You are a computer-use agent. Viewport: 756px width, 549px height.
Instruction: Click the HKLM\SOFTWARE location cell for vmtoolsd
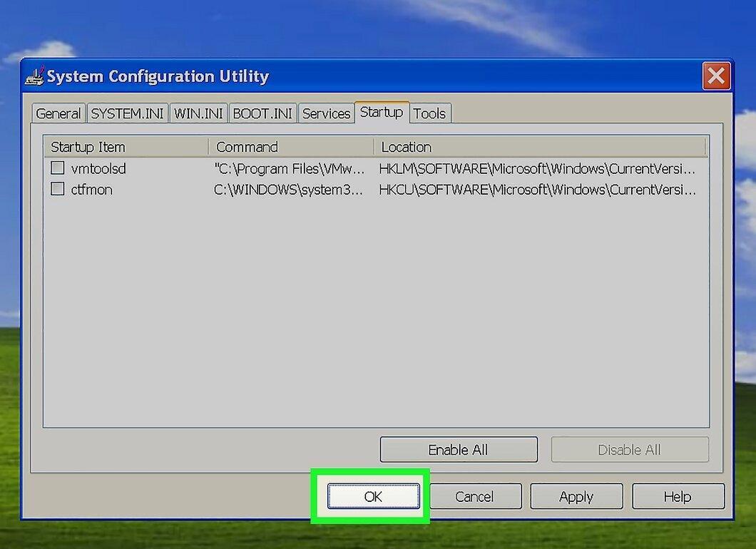(537, 169)
